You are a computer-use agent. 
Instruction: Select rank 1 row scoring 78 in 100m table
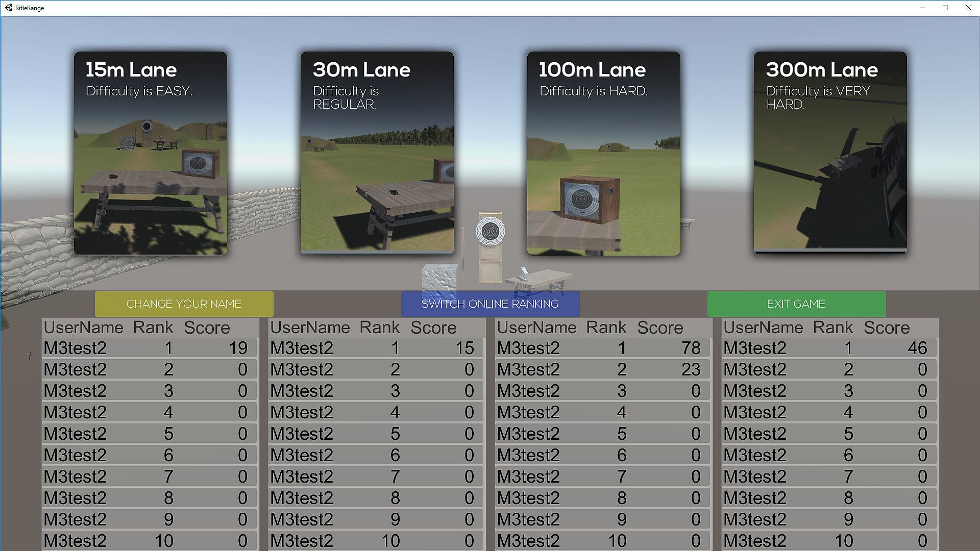603,348
